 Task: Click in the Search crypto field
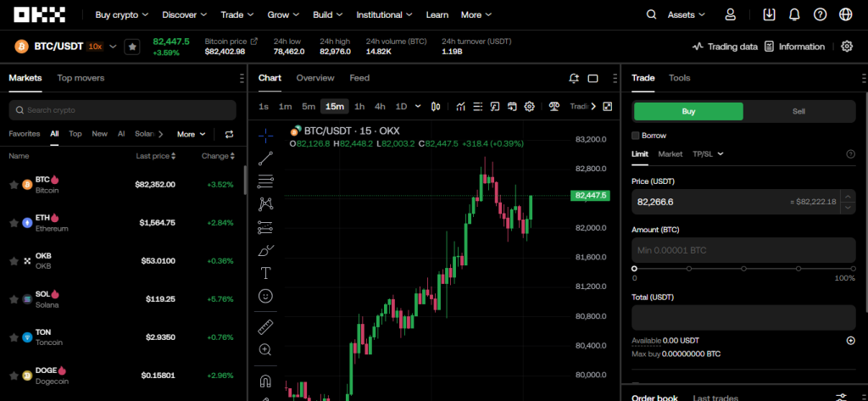coord(122,110)
